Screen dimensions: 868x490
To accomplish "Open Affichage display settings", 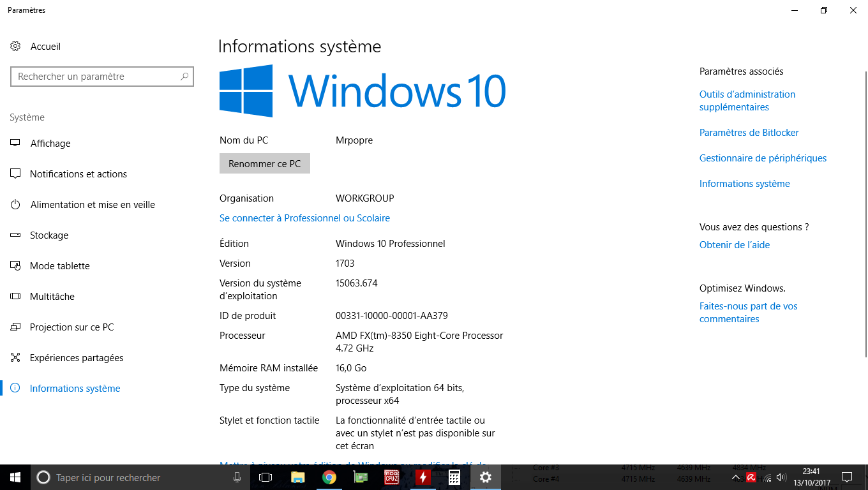I will pyautogui.click(x=50, y=144).
